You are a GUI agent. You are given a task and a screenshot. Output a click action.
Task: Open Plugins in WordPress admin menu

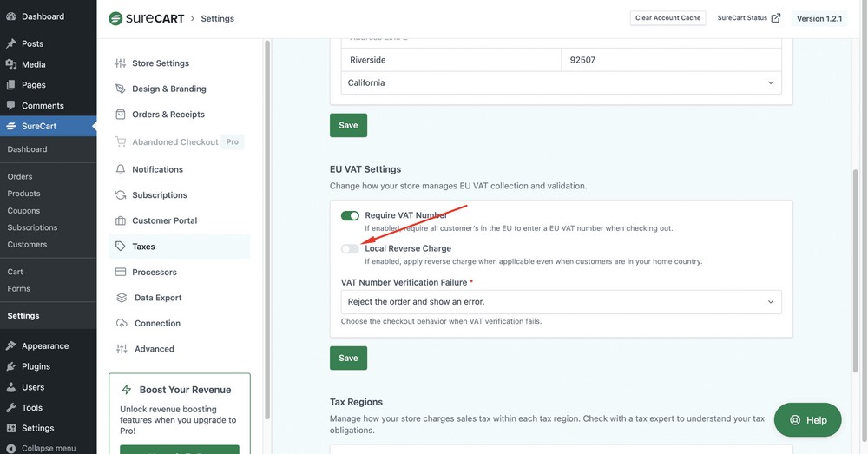coord(36,366)
